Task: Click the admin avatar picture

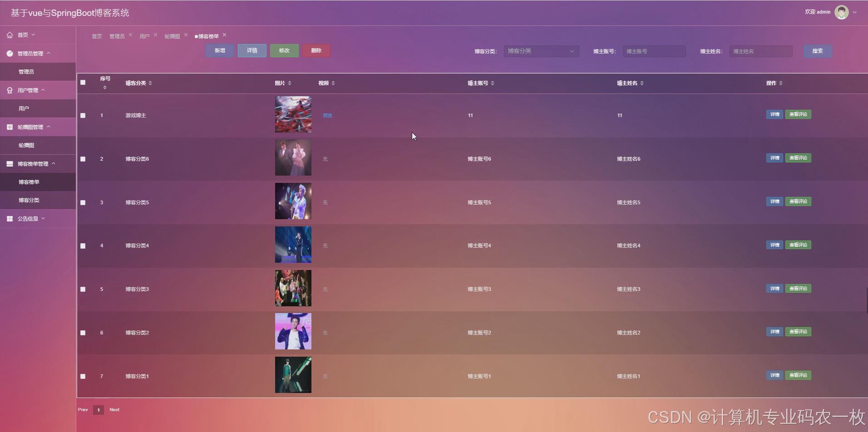Action: pyautogui.click(x=841, y=12)
